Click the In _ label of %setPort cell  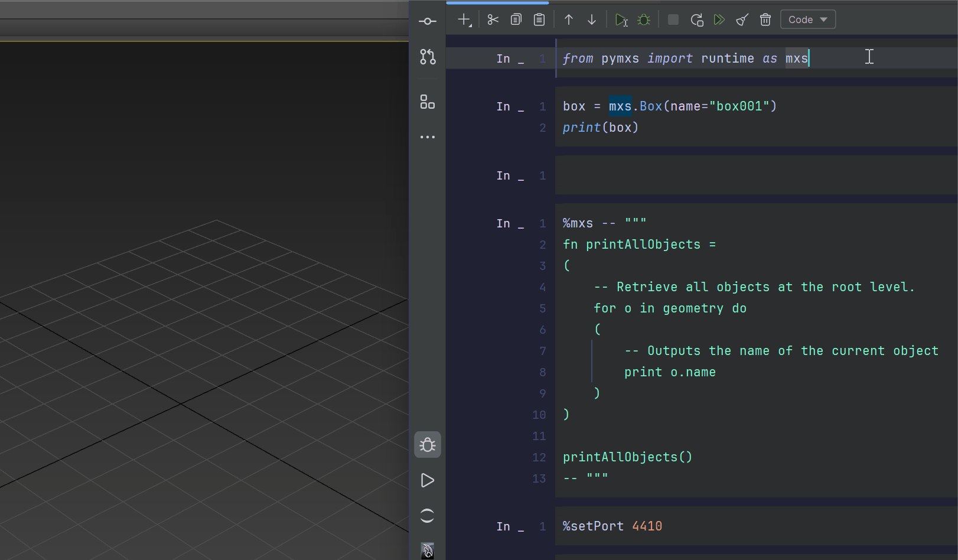click(510, 526)
